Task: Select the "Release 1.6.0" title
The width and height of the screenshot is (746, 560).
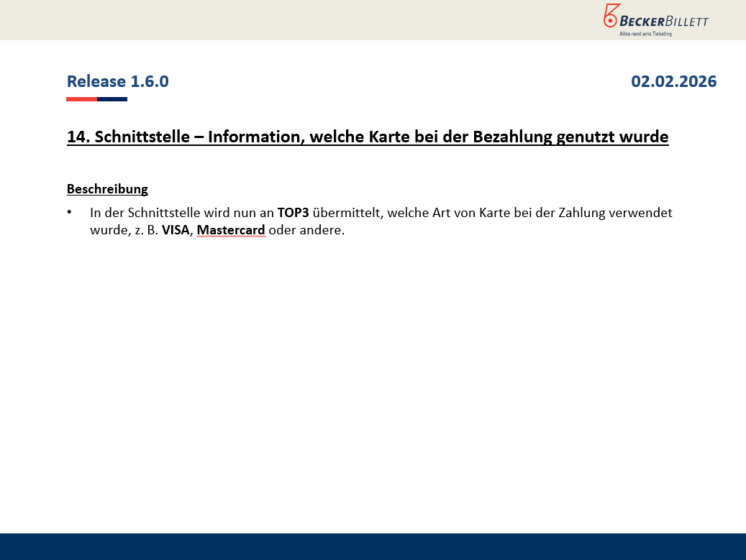Action: click(x=118, y=81)
